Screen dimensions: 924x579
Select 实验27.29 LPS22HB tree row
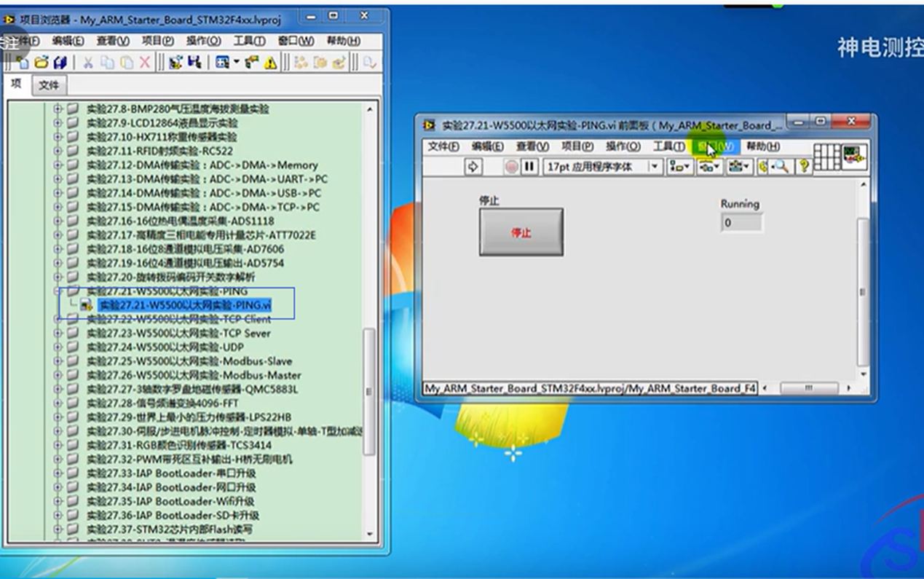pos(189,417)
